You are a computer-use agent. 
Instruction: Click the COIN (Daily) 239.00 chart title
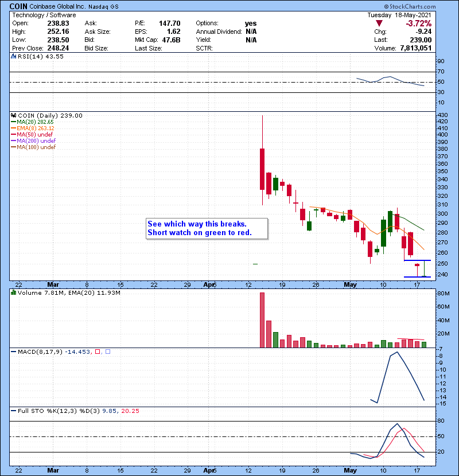click(x=50, y=116)
